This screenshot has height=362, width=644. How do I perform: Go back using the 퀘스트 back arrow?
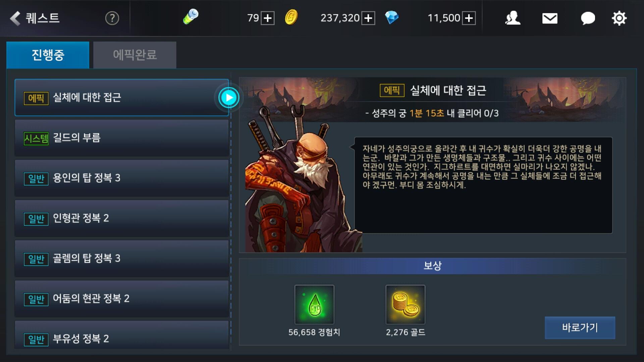(15, 18)
